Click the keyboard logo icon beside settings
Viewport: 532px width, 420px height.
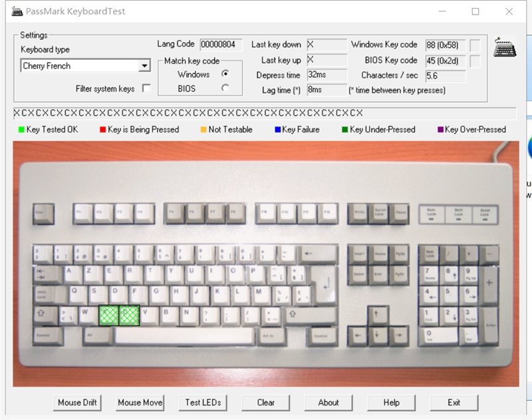(x=505, y=47)
